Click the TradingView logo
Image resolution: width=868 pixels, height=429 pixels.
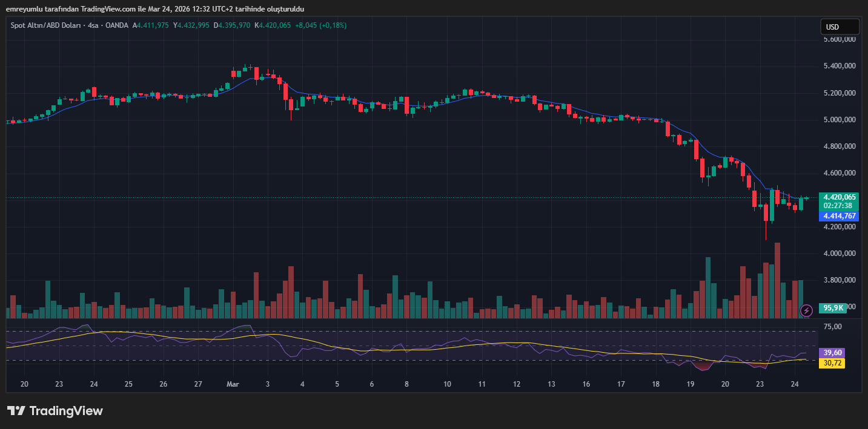55,411
